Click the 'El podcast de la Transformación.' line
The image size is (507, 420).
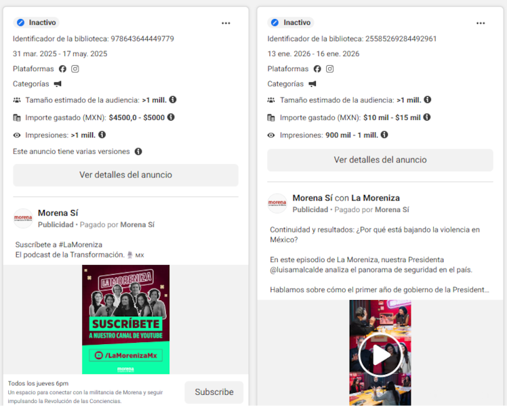(x=70, y=255)
